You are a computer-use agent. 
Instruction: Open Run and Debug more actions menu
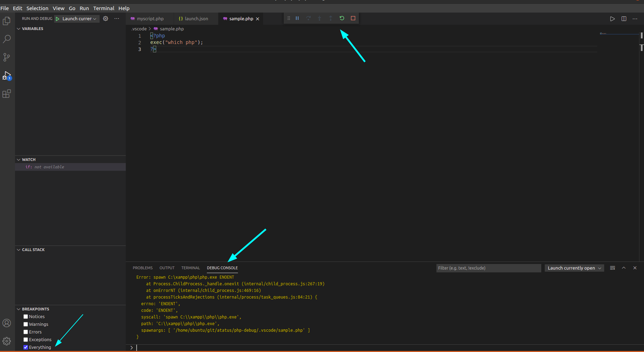[x=117, y=19]
